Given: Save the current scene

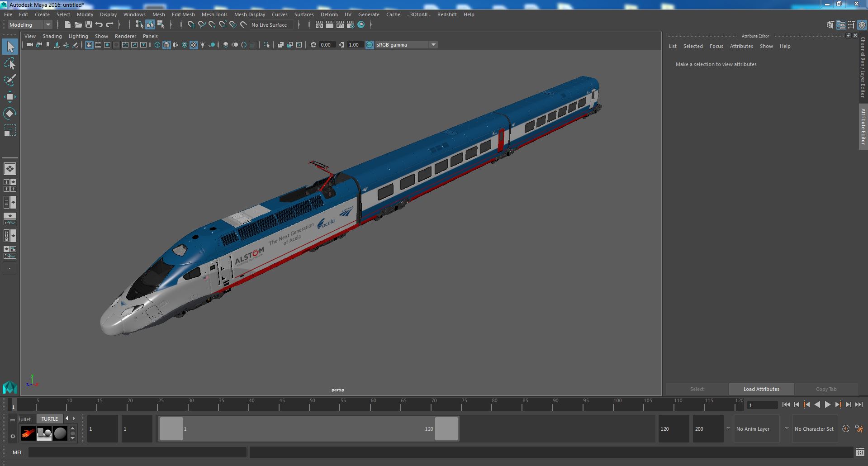Looking at the screenshot, I should tap(89, 25).
